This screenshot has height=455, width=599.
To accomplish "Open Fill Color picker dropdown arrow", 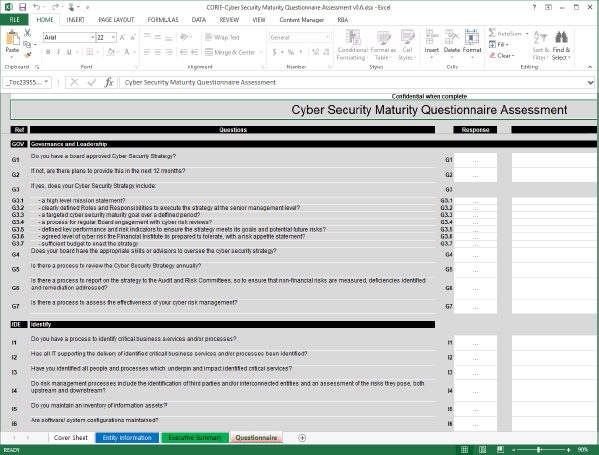I will [119, 52].
